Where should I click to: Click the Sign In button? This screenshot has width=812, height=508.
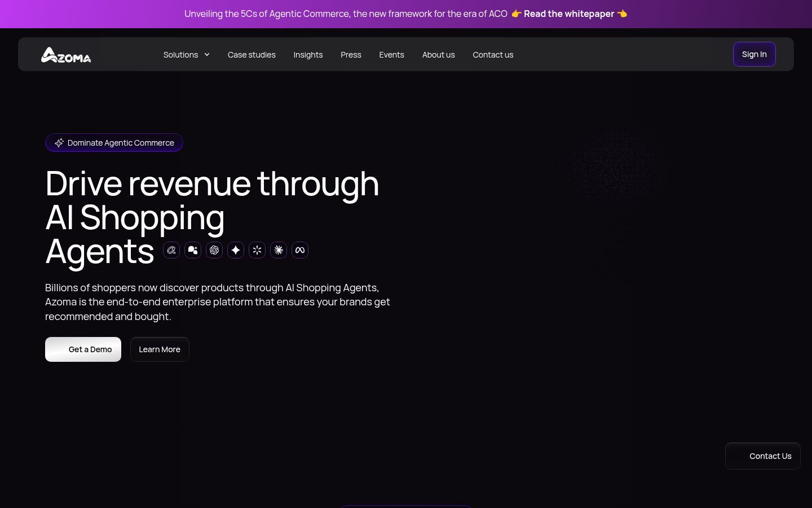[754, 54]
